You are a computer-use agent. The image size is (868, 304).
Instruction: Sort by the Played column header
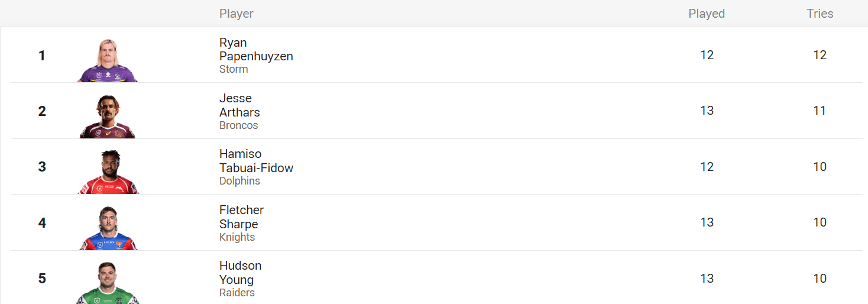pos(707,14)
